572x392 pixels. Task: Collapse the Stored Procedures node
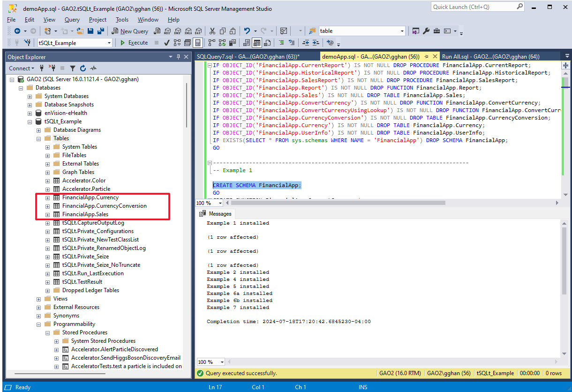47,332
